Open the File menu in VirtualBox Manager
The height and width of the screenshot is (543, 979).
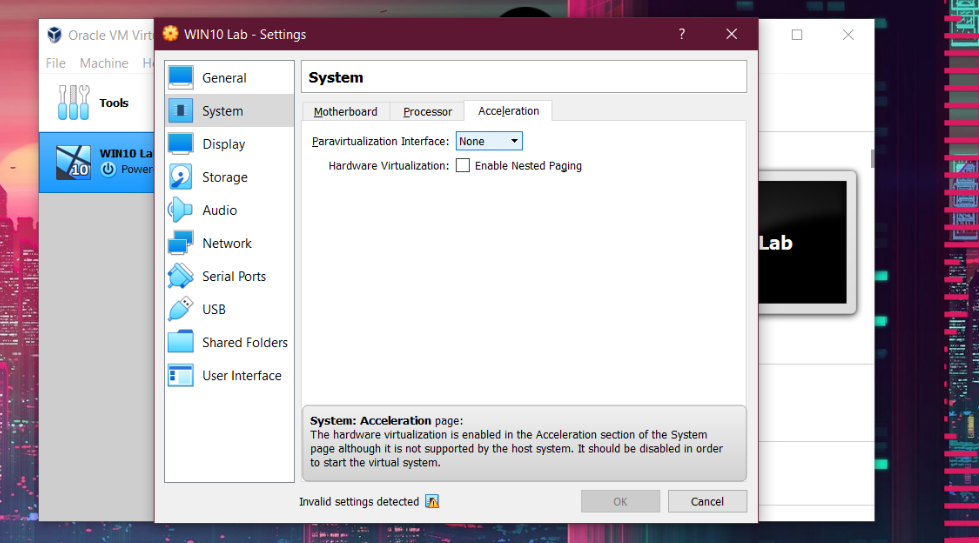56,63
